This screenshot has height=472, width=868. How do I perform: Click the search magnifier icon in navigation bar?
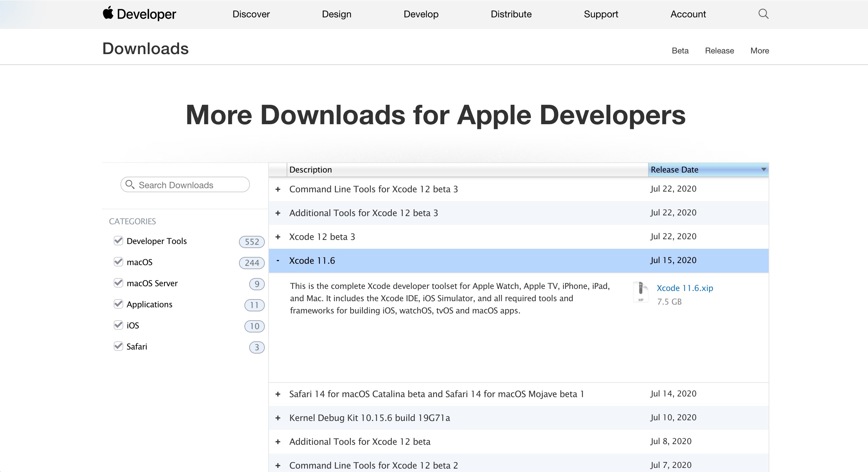click(763, 14)
